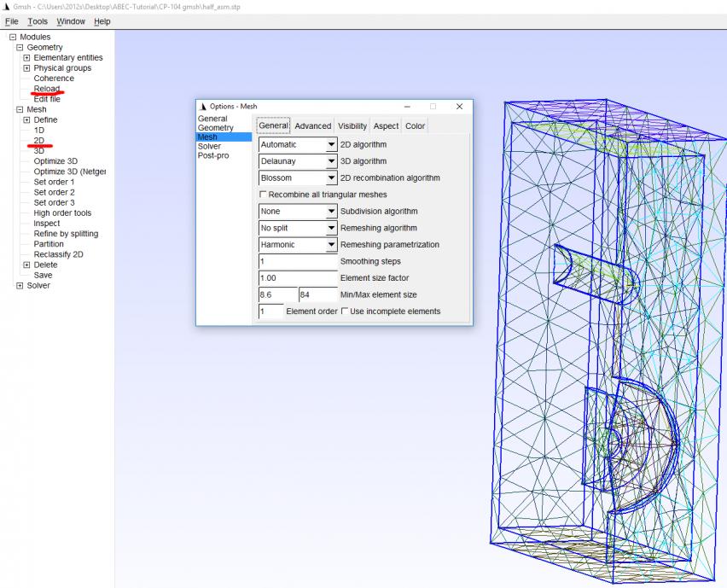Viewport: 727px width, 588px height.
Task: Expand the Elementary entities tree node
Action: [26, 58]
